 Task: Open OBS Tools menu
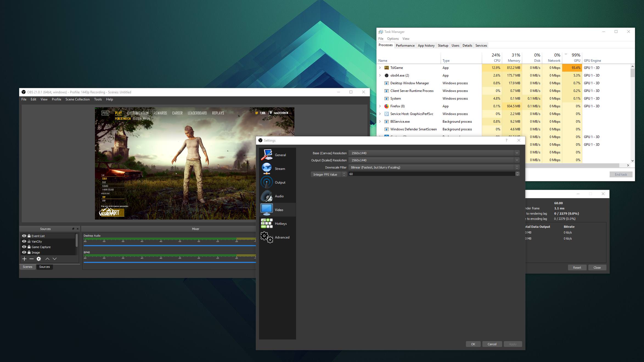coord(98,99)
